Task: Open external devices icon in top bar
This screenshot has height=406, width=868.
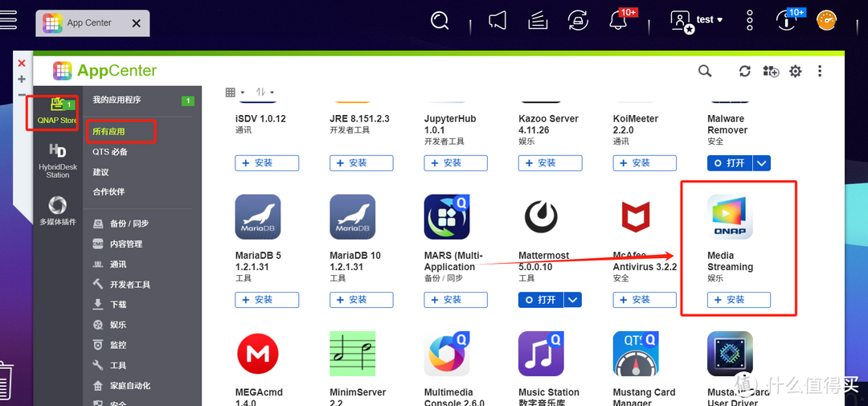Action: click(x=579, y=21)
